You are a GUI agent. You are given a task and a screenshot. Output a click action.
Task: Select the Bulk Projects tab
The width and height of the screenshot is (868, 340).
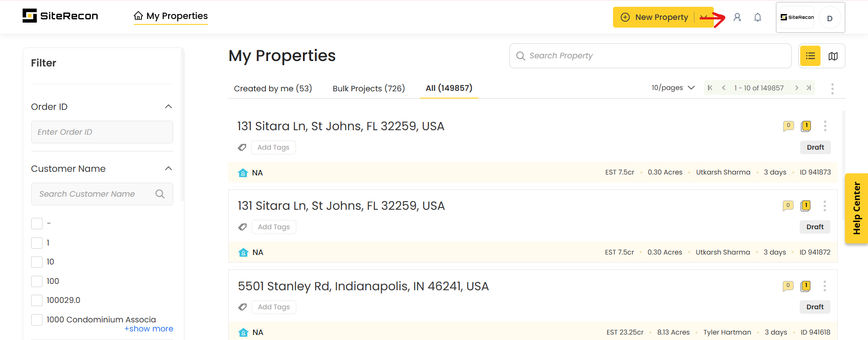pyautogui.click(x=368, y=89)
